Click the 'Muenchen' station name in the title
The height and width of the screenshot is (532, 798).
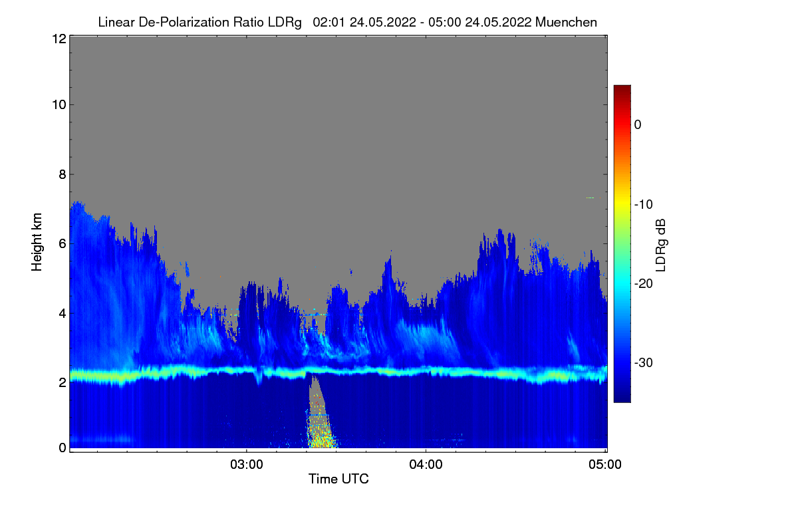566,22
